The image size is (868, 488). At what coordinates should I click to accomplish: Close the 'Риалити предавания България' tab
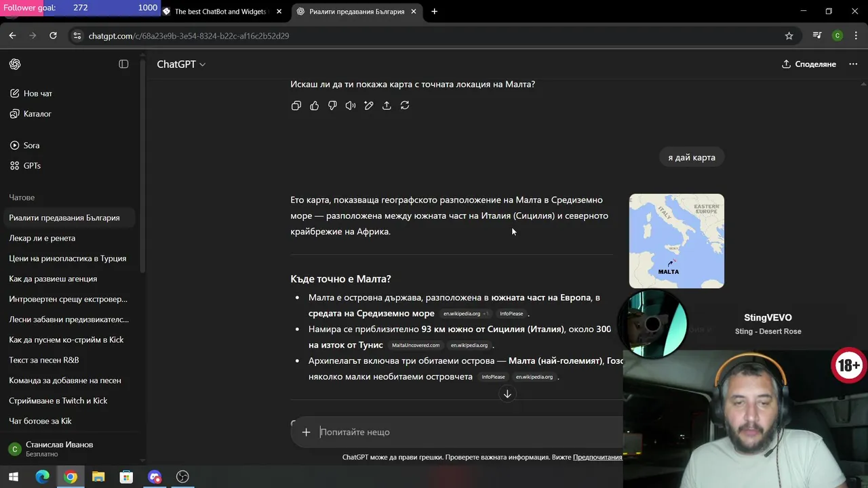pos(414,12)
